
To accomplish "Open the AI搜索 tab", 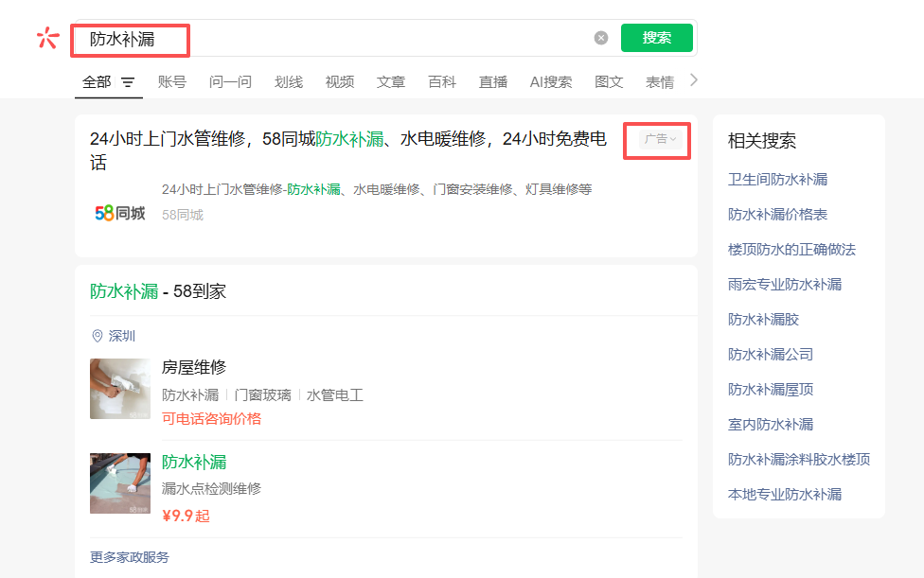I will coord(551,82).
